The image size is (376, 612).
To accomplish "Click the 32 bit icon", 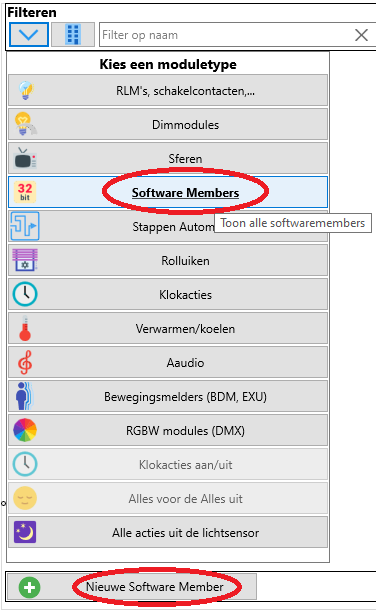I will (x=25, y=192).
